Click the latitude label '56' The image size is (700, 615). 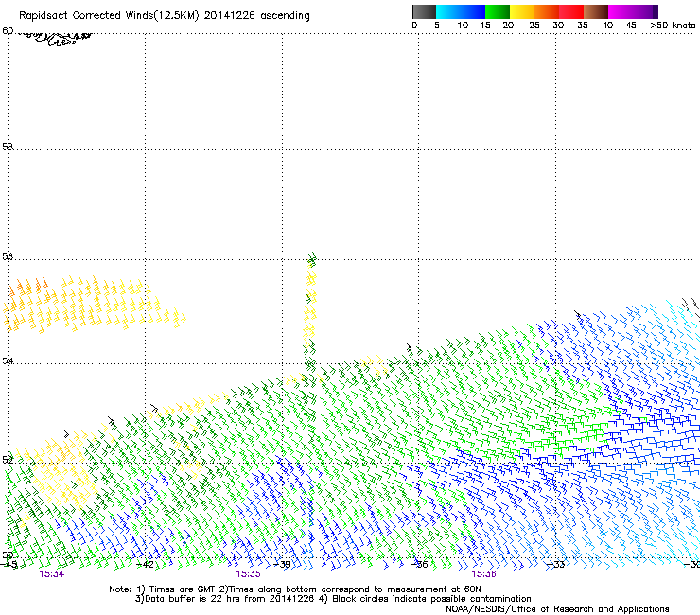[8, 256]
